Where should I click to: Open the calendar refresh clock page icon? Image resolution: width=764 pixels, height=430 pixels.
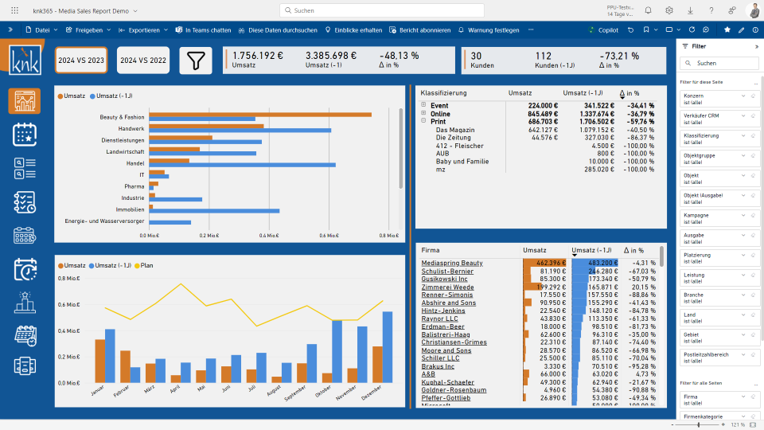pos(24,269)
